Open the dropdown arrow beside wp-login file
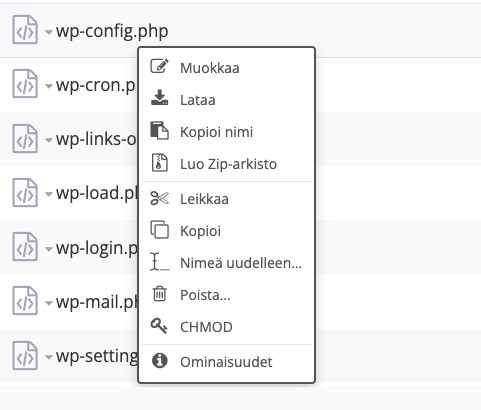 click(49, 249)
